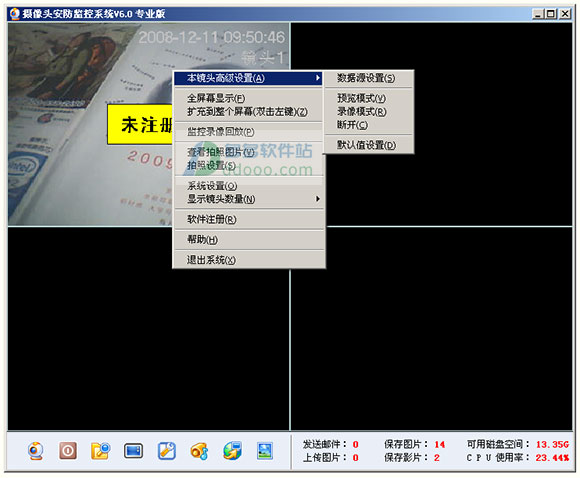Screen dimensions: 580x478
Task: Click the webcam icon in the bottom toolbar
Action: coord(36,451)
